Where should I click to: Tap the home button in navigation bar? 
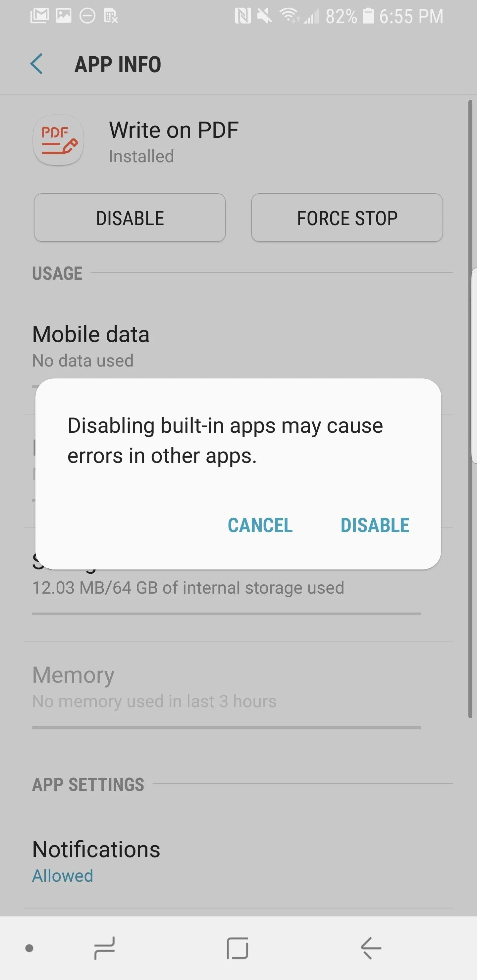pyautogui.click(x=238, y=948)
